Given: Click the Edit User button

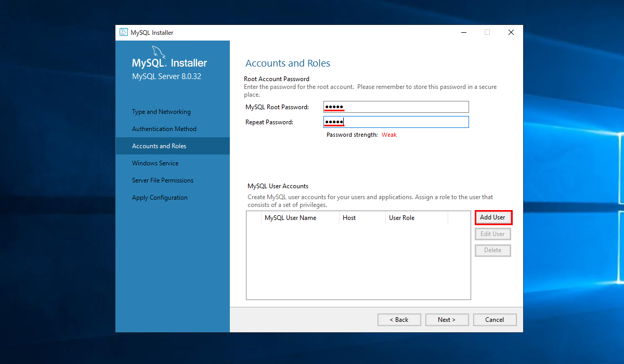Looking at the screenshot, I should 493,234.
